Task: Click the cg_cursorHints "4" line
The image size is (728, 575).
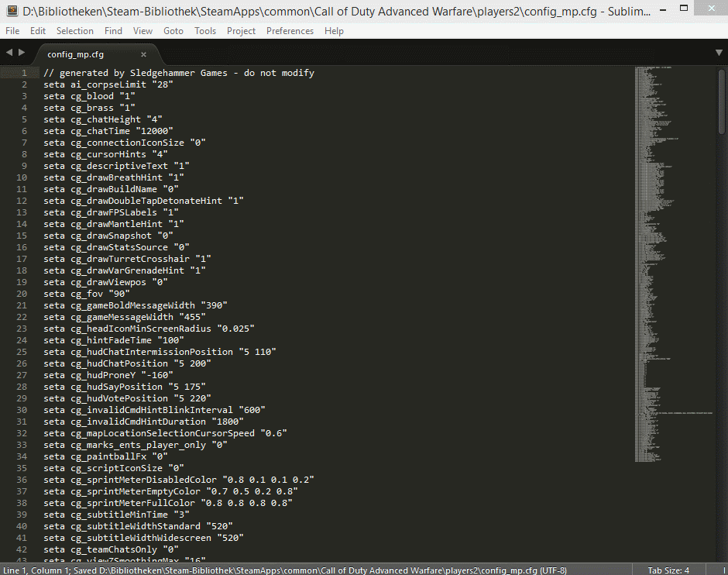Action: [x=105, y=154]
